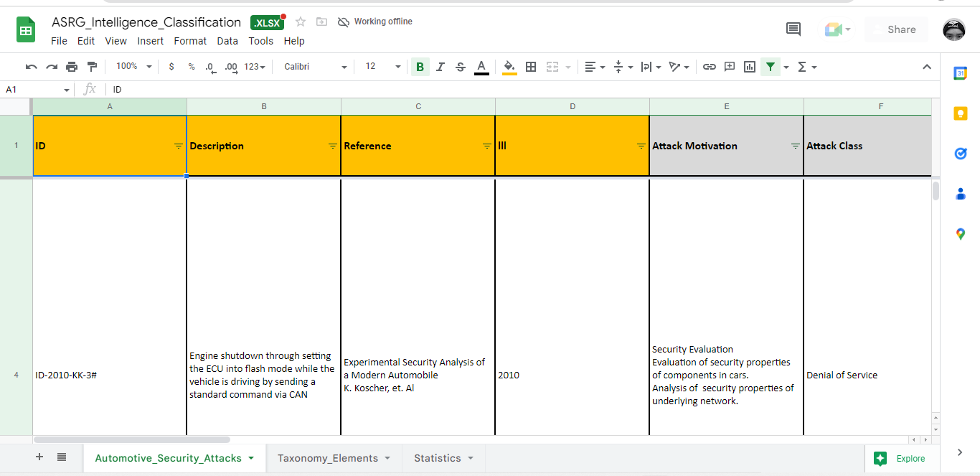The image size is (980, 476).
Task: Open the Calibri font dropdown
Action: pos(315,66)
